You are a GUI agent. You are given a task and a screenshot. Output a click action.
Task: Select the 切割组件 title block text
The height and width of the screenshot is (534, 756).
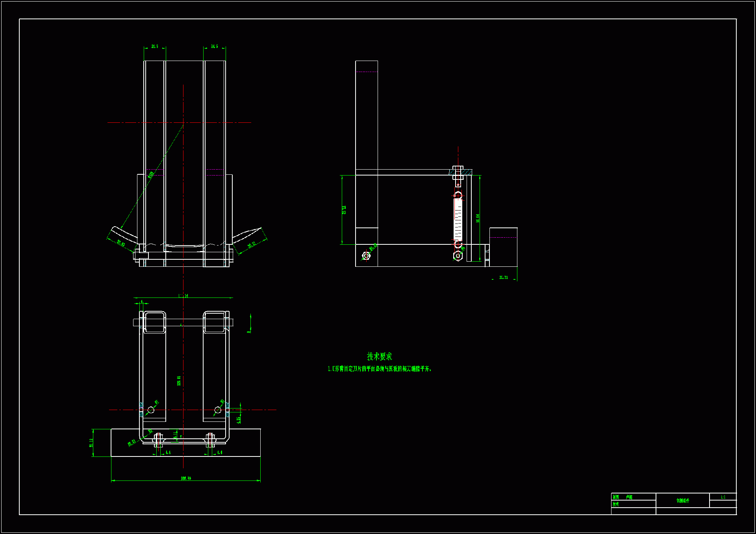point(682,501)
